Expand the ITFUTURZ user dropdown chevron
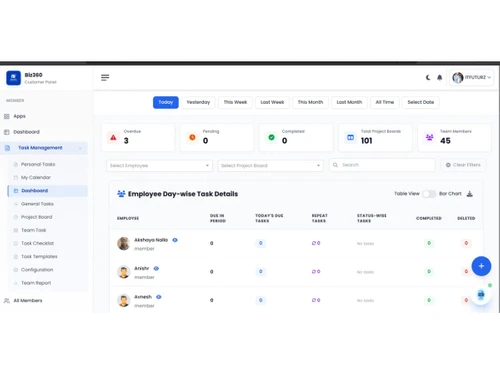The height and width of the screenshot is (375, 500). 489,77
